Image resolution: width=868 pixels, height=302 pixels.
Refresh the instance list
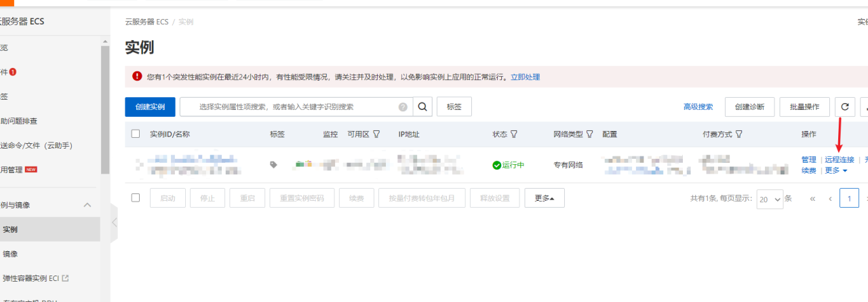click(x=844, y=107)
